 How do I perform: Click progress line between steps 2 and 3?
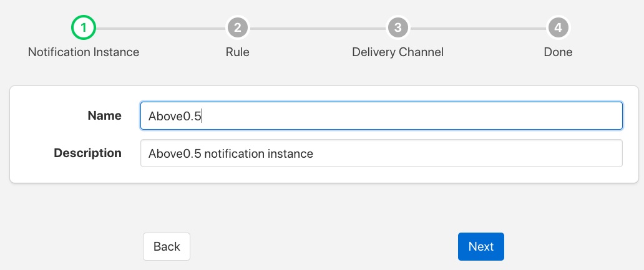pyautogui.click(x=317, y=28)
